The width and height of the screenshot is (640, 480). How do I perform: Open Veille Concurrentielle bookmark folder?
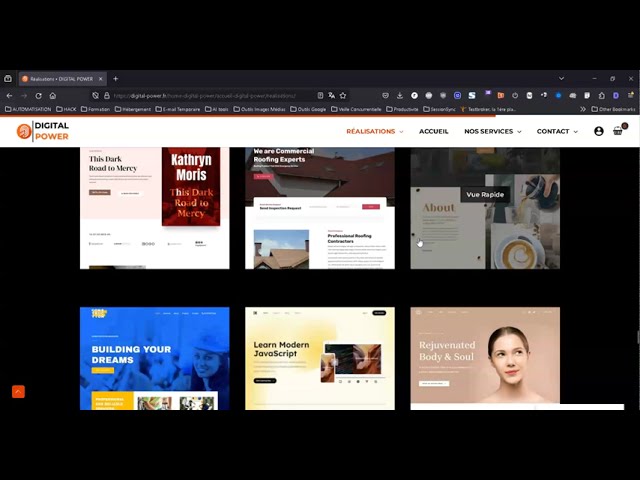tap(356, 109)
